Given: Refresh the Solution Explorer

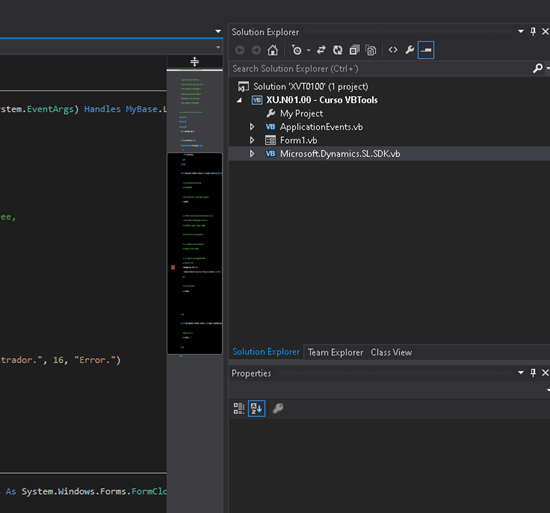Looking at the screenshot, I should pos(337,50).
